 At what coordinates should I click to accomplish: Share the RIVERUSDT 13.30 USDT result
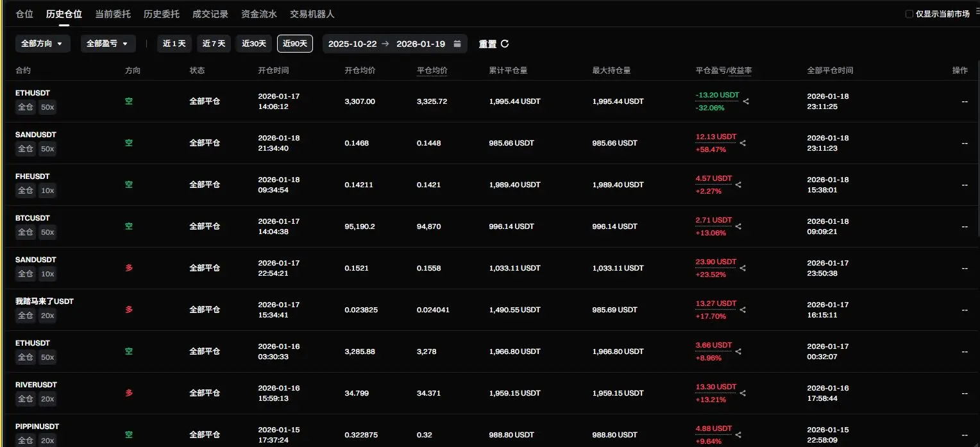click(x=743, y=393)
